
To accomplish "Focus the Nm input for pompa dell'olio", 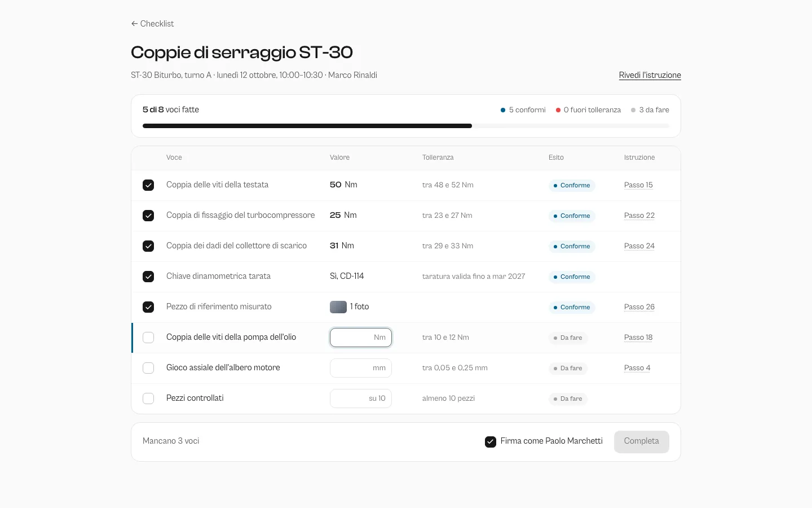I will 361,338.
